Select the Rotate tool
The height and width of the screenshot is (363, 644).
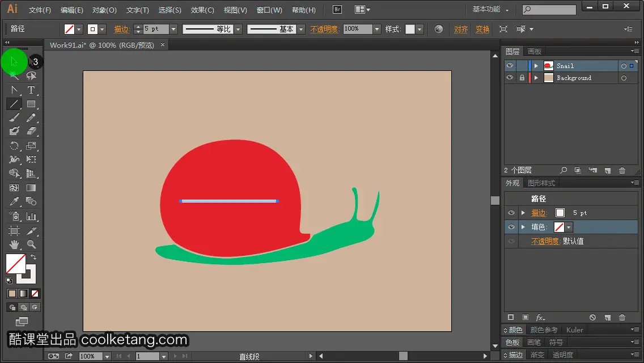click(x=14, y=146)
